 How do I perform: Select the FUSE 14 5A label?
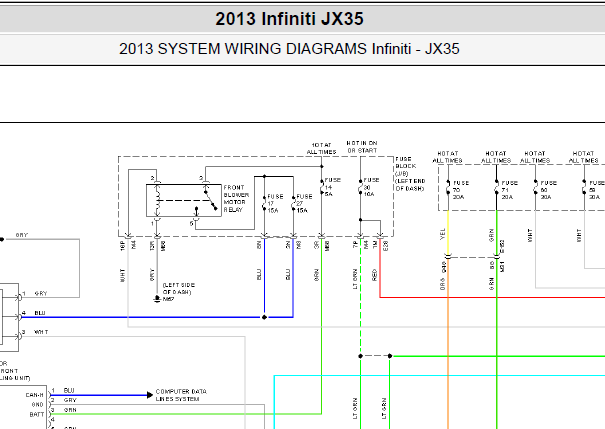(332, 187)
